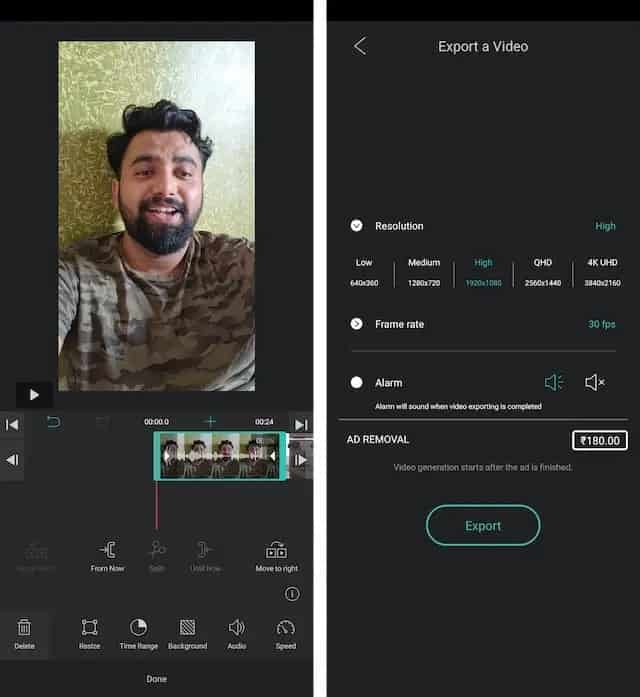Viewport: 640px width, 697px height.
Task: Jump to the start of the timeline
Action: (x=12, y=425)
